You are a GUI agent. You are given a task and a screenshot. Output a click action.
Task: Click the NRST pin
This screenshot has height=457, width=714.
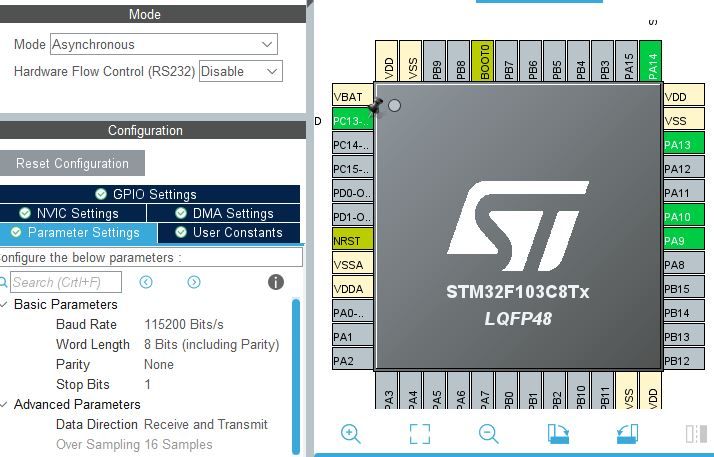[x=352, y=240]
